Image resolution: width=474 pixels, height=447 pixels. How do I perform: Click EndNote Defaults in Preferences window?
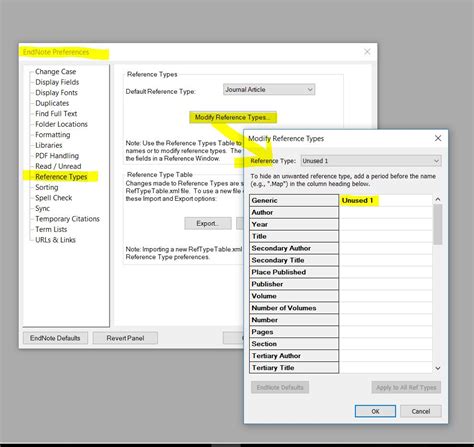[55, 338]
